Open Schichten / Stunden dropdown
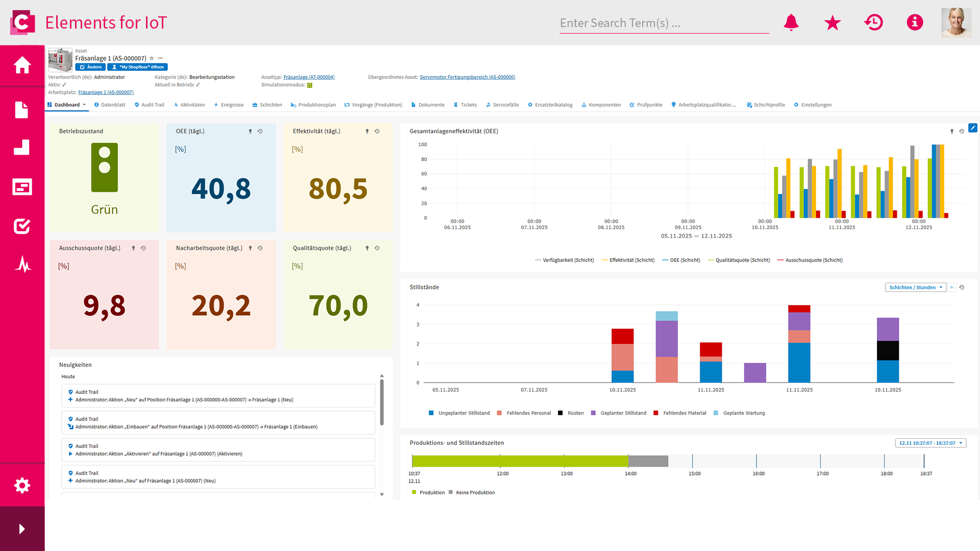Image resolution: width=980 pixels, height=551 pixels. pyautogui.click(x=915, y=287)
